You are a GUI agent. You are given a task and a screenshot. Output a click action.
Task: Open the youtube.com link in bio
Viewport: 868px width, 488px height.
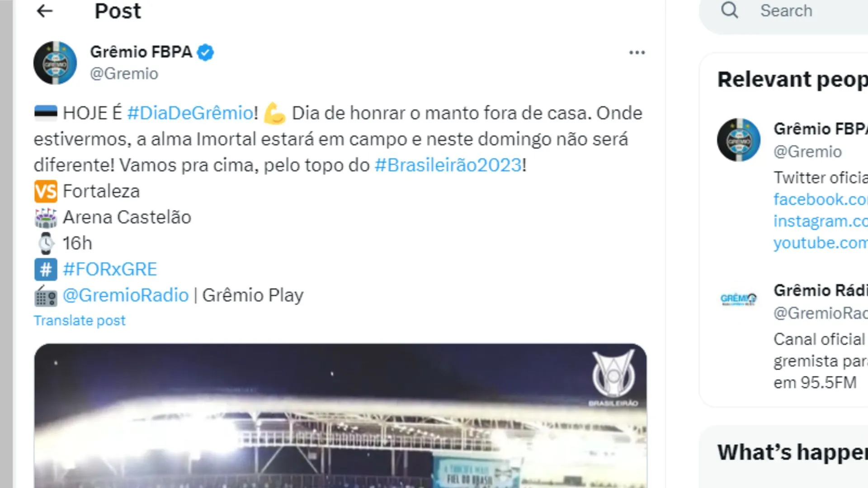[821, 243]
